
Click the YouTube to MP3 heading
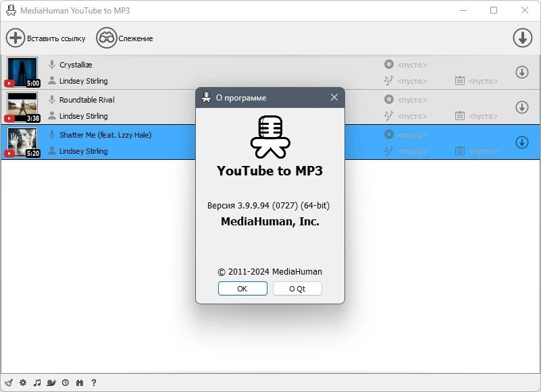tap(269, 171)
